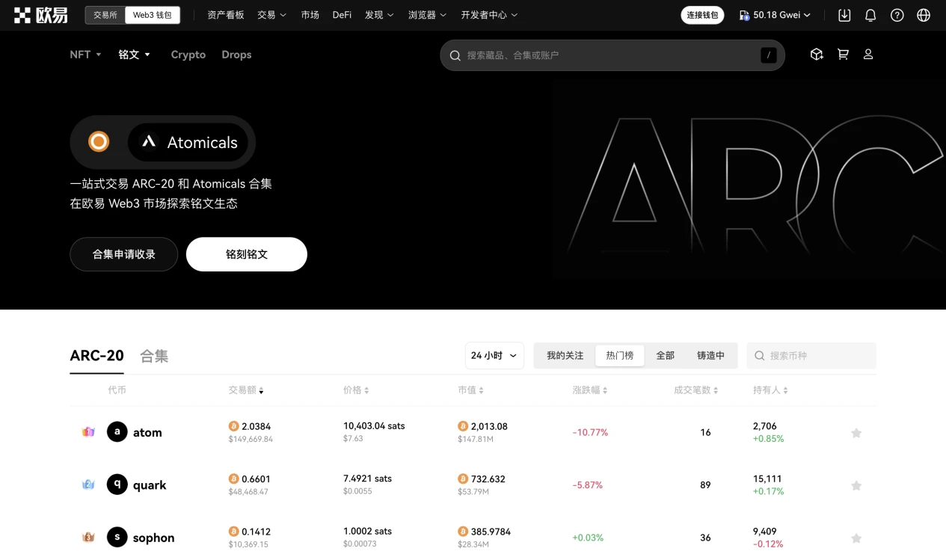Click the rank 1 badge icon
Screen dimensions: 946x560
pyautogui.click(x=88, y=432)
